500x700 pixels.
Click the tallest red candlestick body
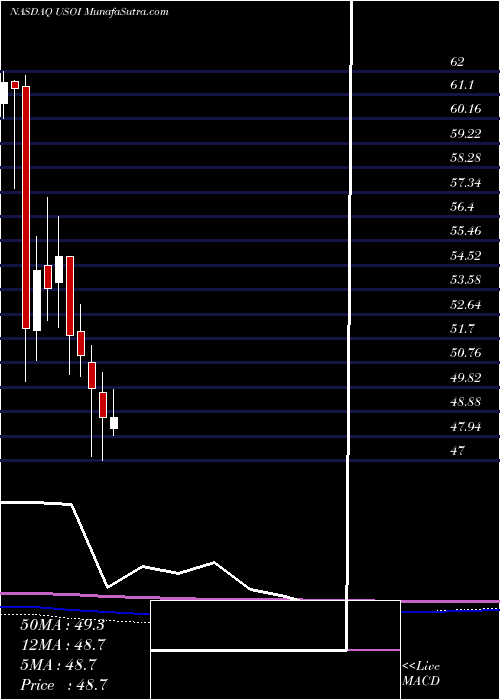pos(26,208)
